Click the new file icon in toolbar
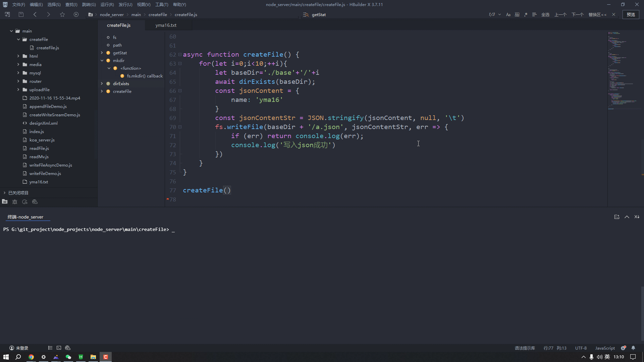Viewport: 644px width, 362px height. click(x=7, y=14)
